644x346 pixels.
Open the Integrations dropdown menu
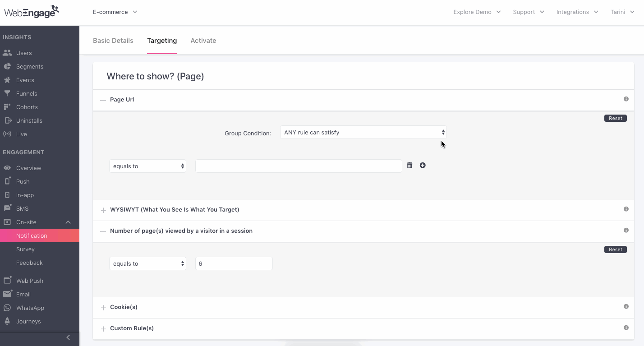(577, 12)
